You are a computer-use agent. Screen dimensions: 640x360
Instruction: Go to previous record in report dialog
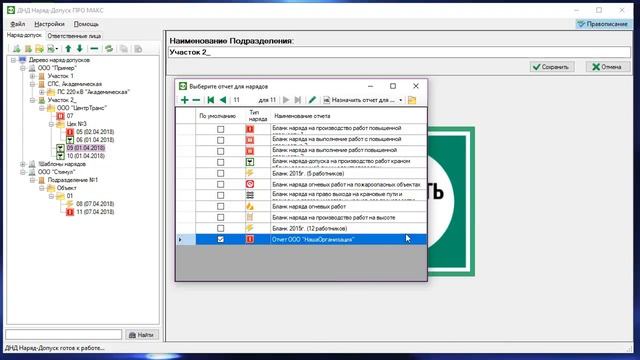coord(223,100)
